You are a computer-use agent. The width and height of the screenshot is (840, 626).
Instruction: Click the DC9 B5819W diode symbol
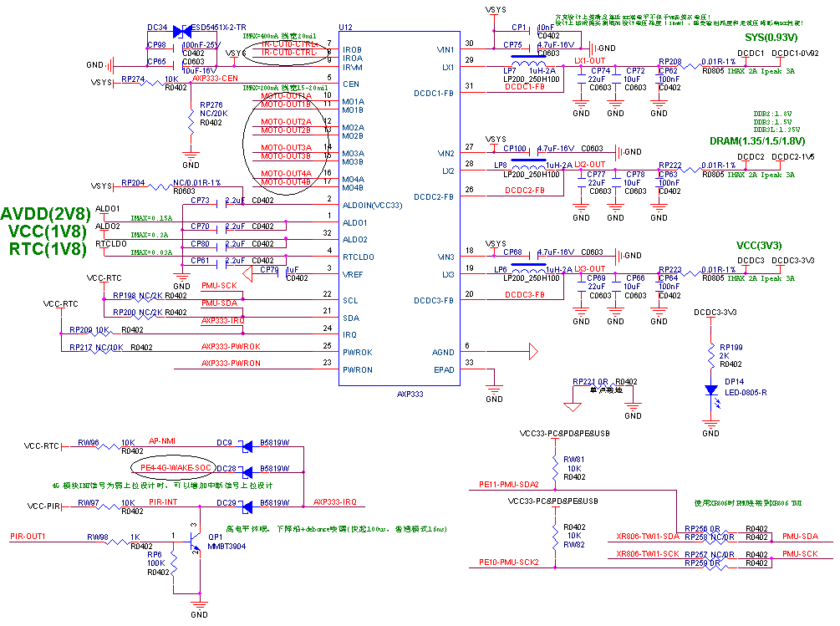(247, 447)
